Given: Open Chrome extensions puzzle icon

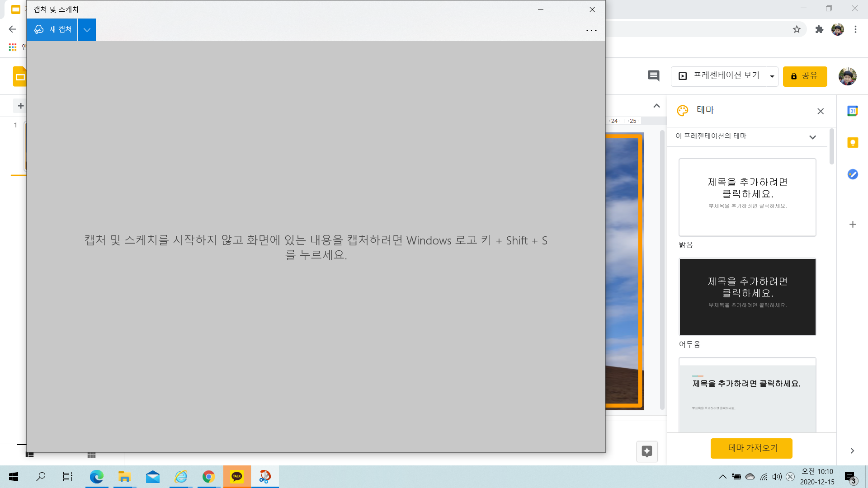Looking at the screenshot, I should tap(819, 29).
